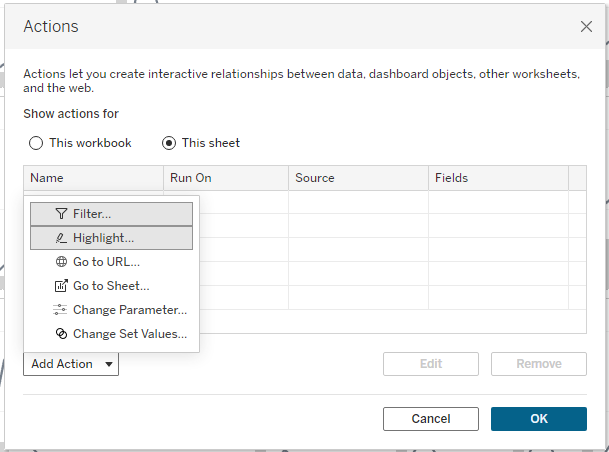The image size is (609, 452).
Task: Click the overlapping circles Set Values icon
Action: pos(61,334)
